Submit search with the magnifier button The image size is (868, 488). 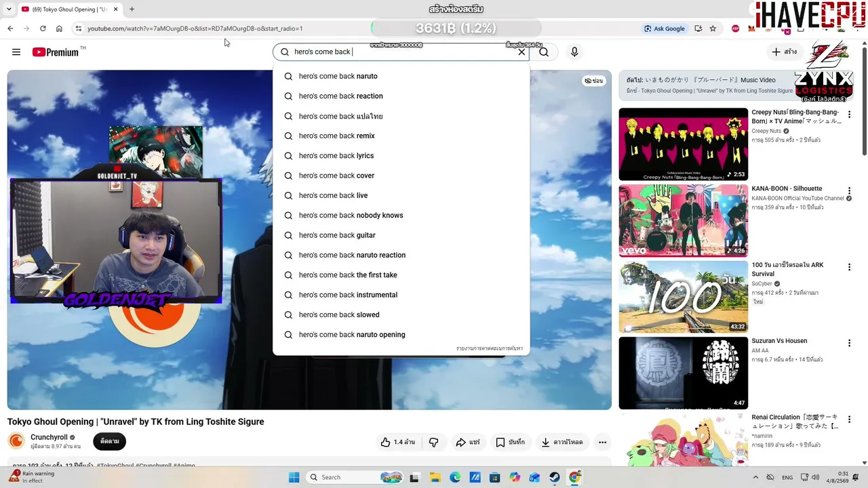tap(544, 52)
